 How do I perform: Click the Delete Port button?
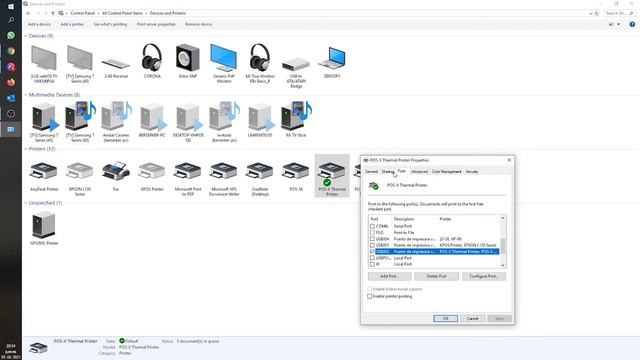436,276
